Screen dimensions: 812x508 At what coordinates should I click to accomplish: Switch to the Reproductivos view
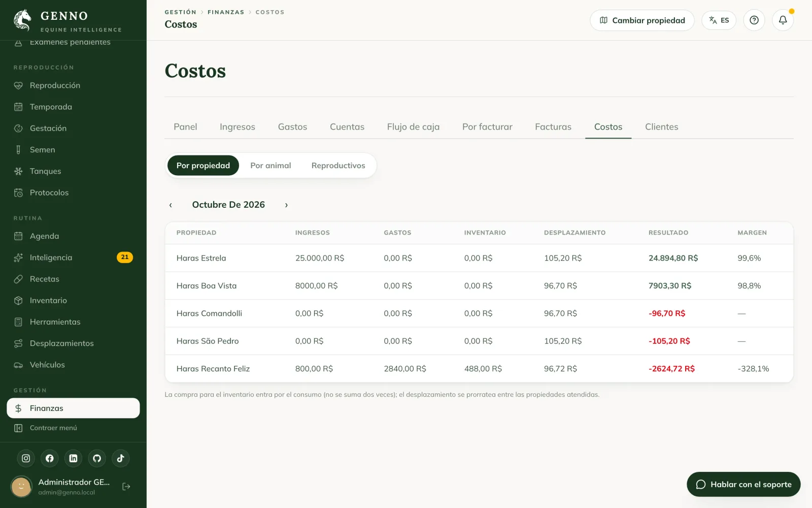click(338, 166)
